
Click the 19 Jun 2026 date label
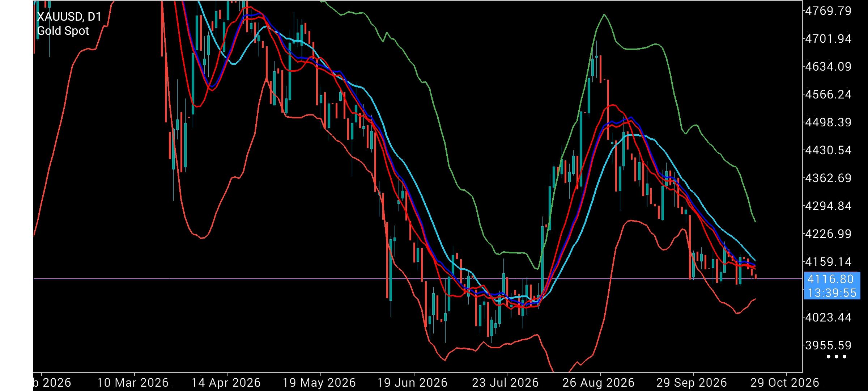[x=412, y=383]
